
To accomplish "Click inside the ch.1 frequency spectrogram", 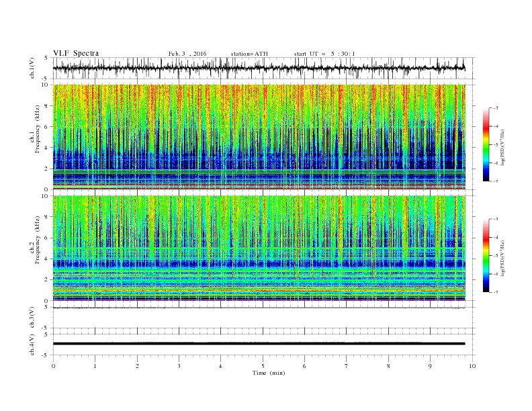I will [x=259, y=137].
